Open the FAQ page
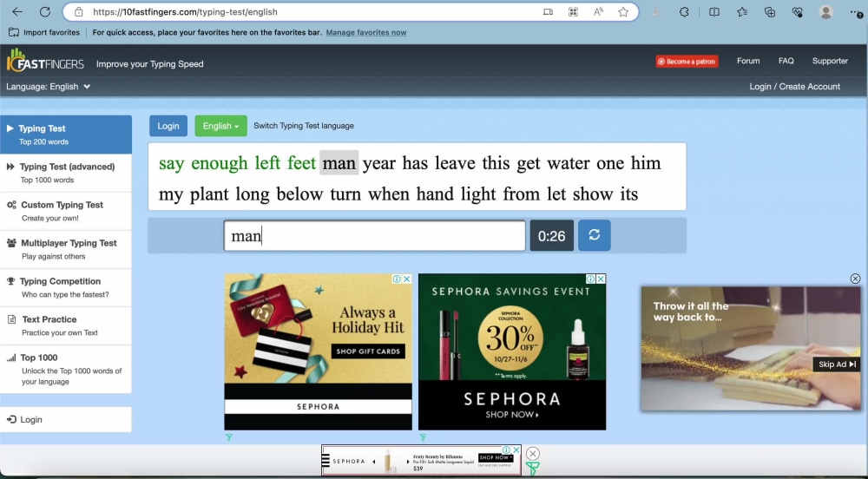This screenshot has width=868, height=479. (x=786, y=61)
